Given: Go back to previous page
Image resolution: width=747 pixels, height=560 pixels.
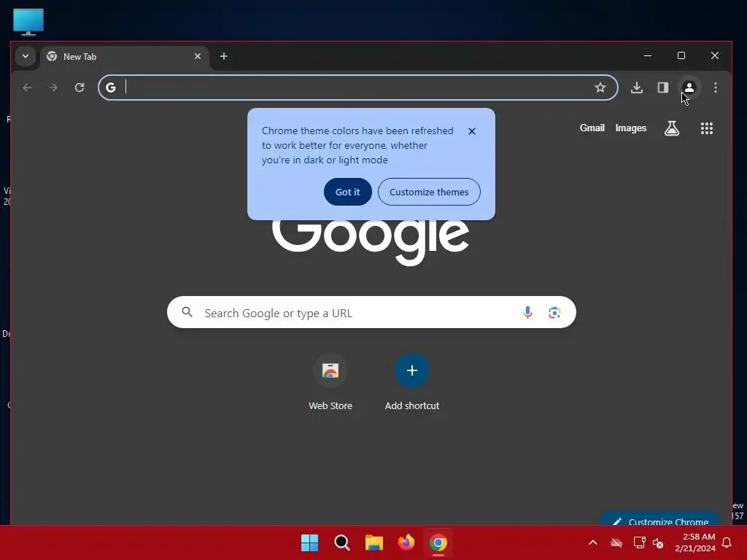Looking at the screenshot, I should 27,87.
